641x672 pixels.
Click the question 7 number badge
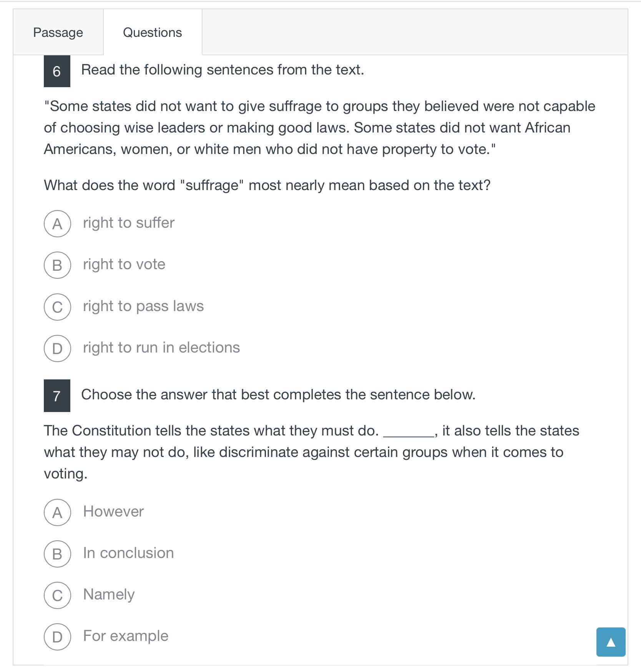coord(57,396)
